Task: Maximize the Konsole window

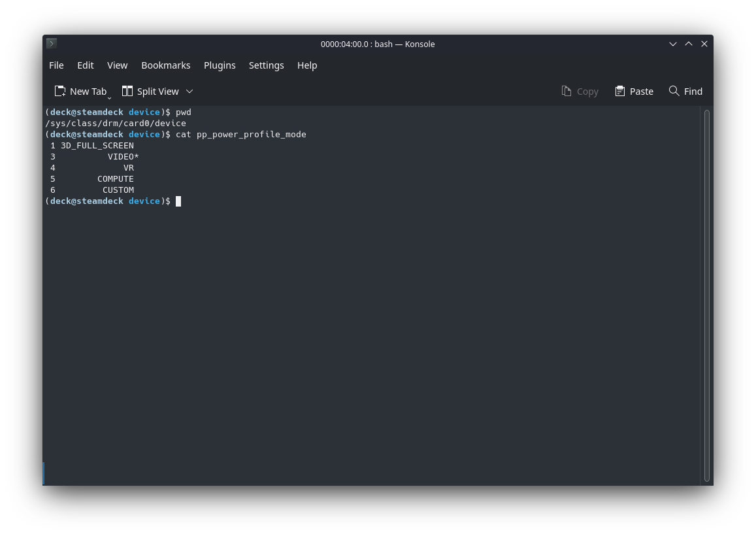Action: point(689,44)
